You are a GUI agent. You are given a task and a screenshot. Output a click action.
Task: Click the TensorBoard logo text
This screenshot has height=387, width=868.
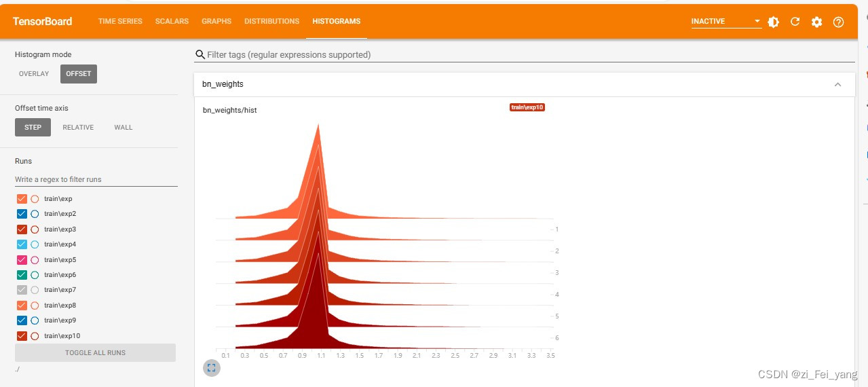42,22
